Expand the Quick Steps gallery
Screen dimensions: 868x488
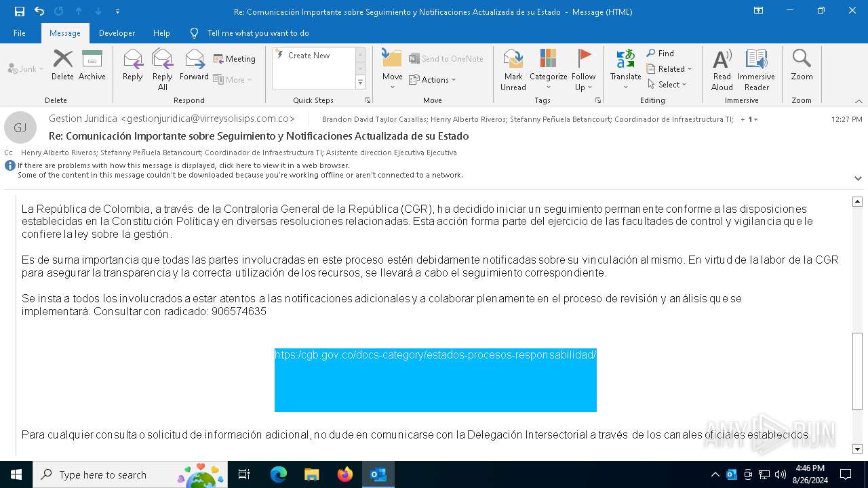pos(360,83)
